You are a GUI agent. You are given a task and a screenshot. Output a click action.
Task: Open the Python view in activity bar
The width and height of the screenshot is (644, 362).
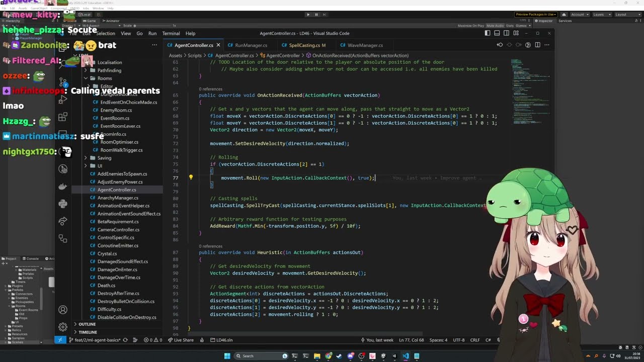click(63, 204)
